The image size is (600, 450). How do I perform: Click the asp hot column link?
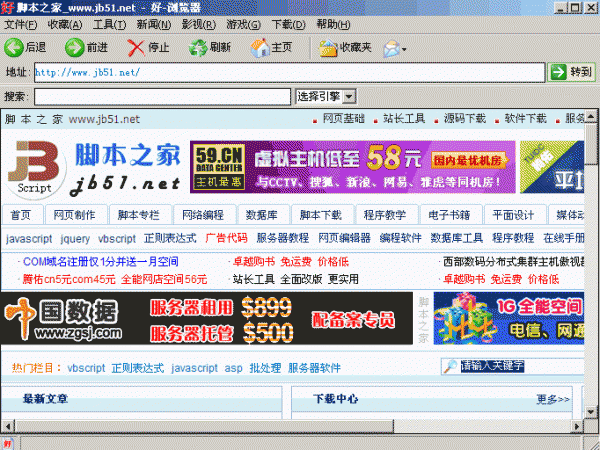click(x=233, y=368)
